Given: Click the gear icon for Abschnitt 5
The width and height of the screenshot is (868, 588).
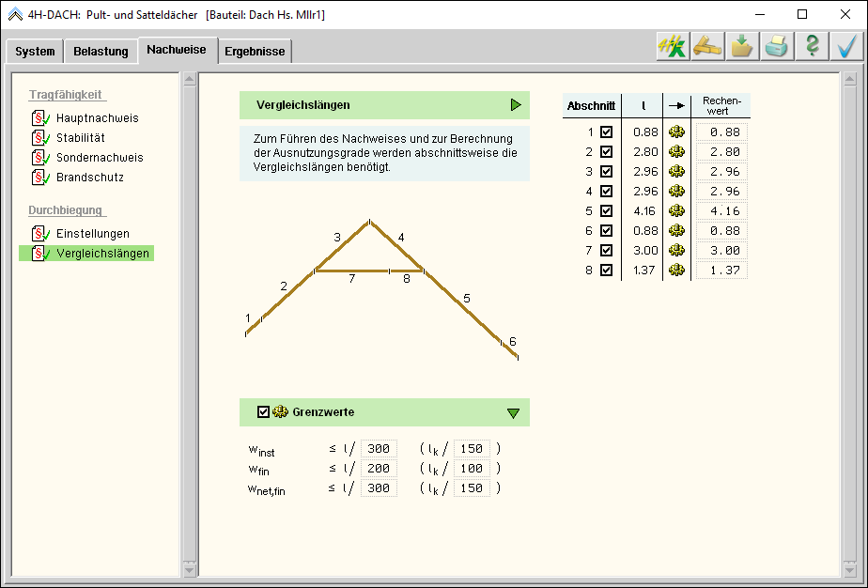Looking at the screenshot, I should click(x=676, y=211).
